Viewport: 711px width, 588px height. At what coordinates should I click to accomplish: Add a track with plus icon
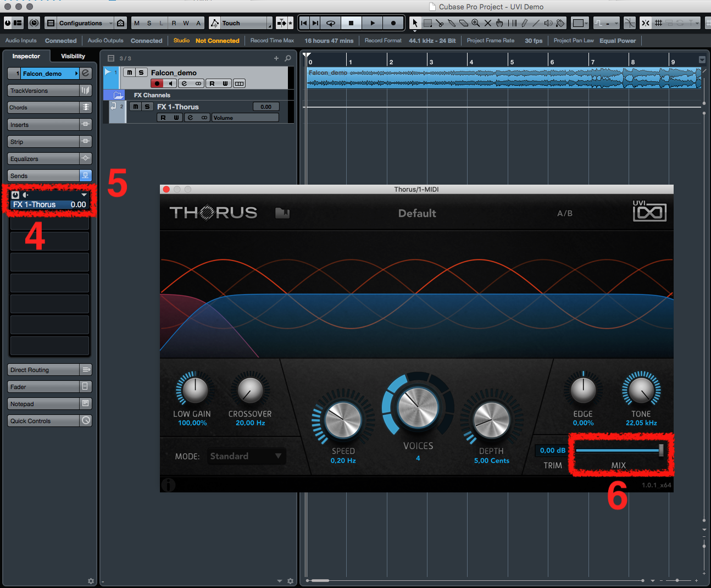click(x=276, y=58)
